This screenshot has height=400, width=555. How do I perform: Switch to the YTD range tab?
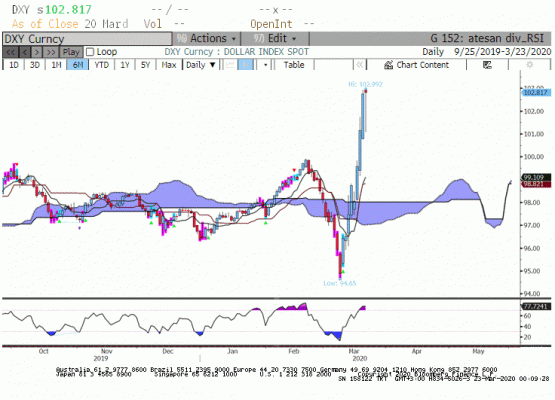[x=102, y=65]
